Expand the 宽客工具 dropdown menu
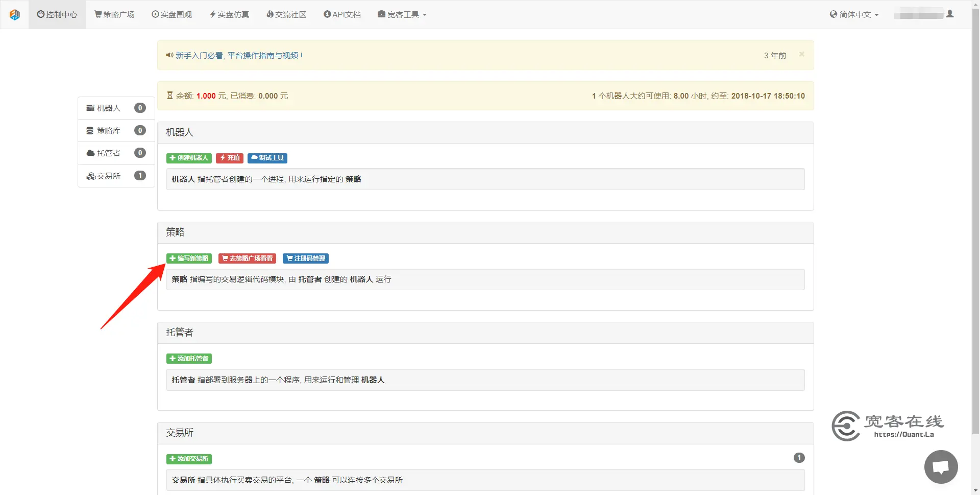Viewport: 980px width, 495px height. [x=402, y=14]
